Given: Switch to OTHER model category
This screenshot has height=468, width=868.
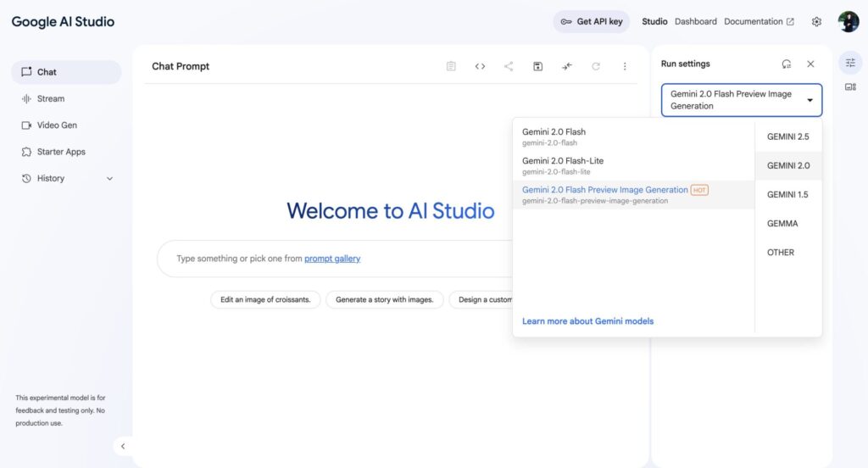Looking at the screenshot, I should [787, 252].
